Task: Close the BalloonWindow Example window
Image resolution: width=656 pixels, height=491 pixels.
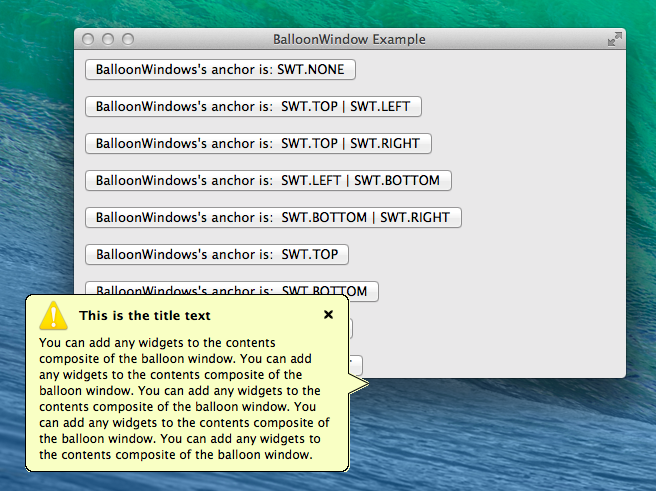Action: (88, 39)
